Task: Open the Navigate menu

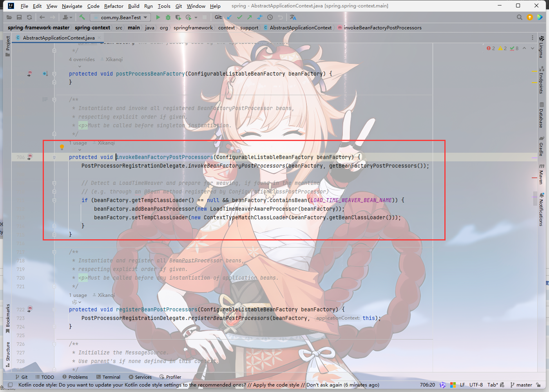Action: point(72,6)
